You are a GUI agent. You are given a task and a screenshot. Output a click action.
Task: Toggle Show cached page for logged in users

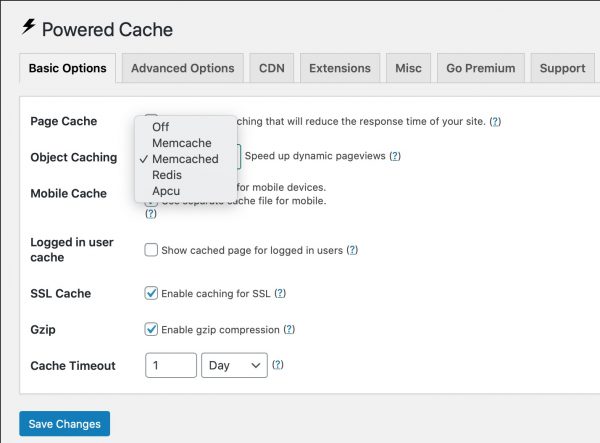pyautogui.click(x=152, y=250)
